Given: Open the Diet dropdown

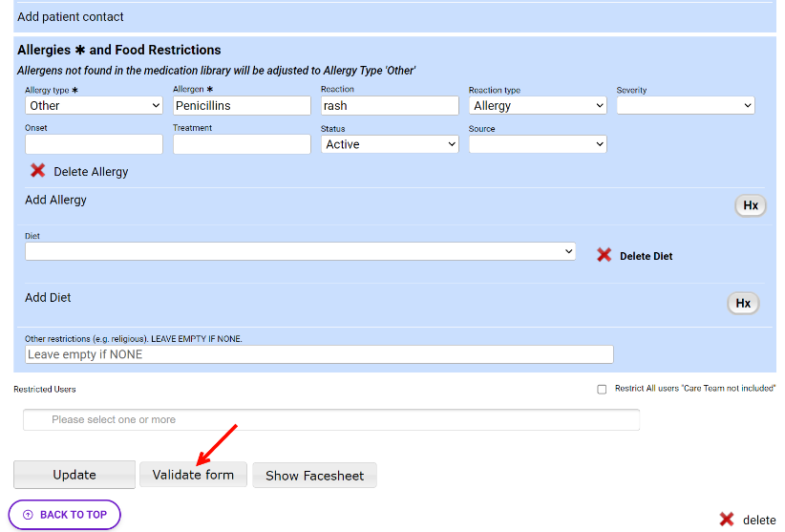Looking at the screenshot, I should click(301, 251).
